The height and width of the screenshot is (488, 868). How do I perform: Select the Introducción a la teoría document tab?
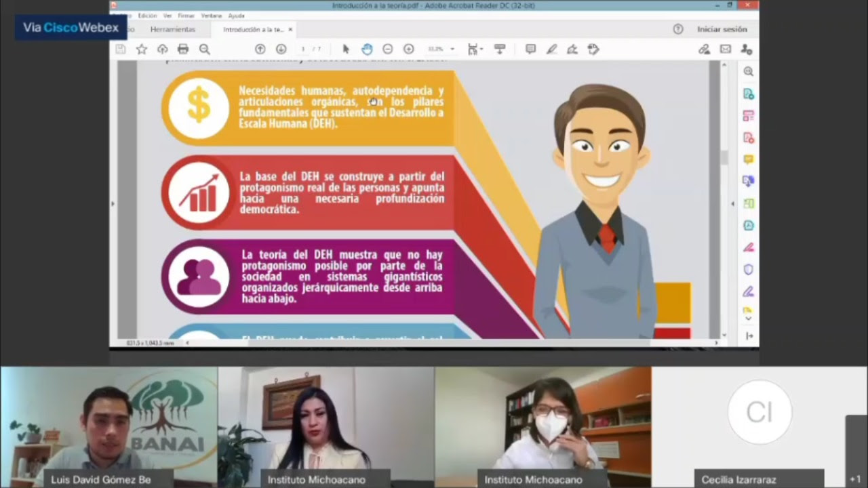coord(253,29)
